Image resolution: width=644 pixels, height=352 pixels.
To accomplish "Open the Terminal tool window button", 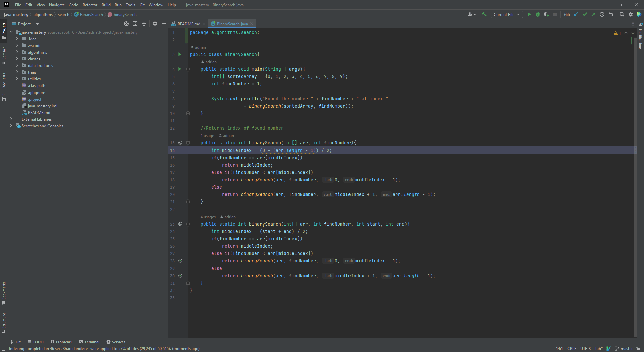I will coord(89,342).
